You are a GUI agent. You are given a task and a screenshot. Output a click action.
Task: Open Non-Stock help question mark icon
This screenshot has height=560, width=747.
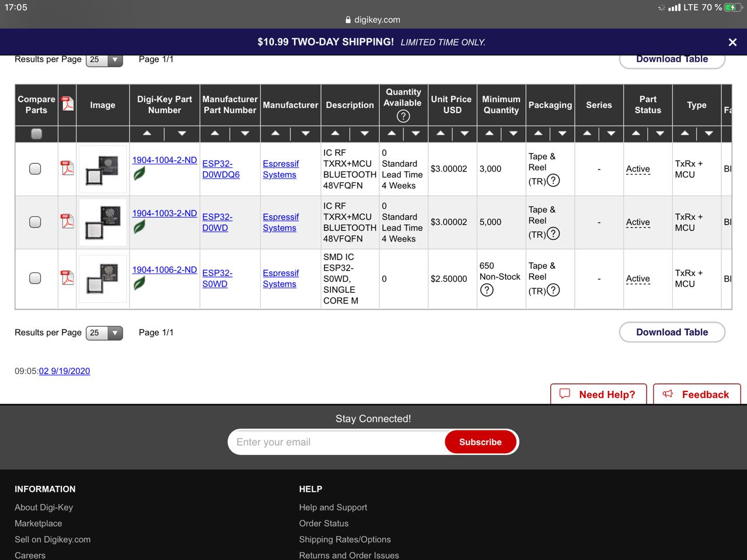(x=487, y=290)
